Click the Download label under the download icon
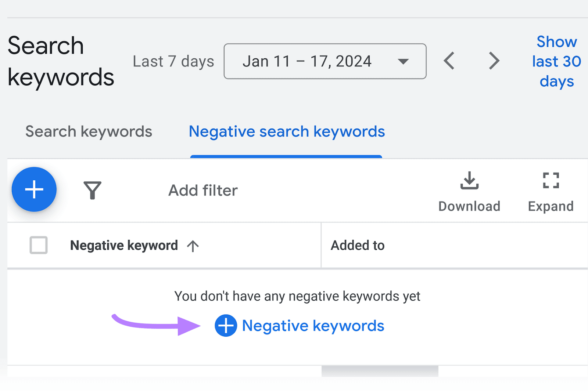The image size is (588, 391). (469, 206)
